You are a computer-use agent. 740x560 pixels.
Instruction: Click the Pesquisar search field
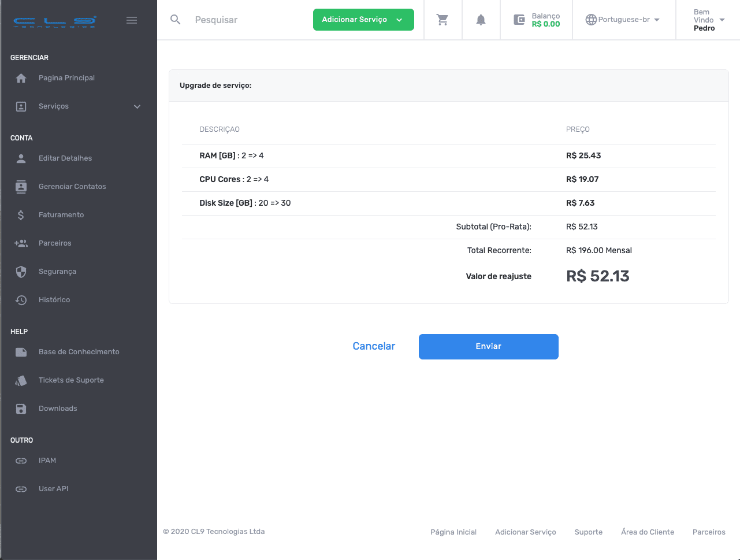tap(248, 20)
